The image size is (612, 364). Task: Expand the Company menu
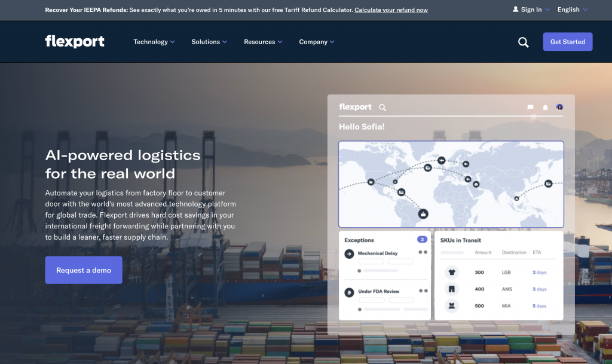pyautogui.click(x=317, y=42)
